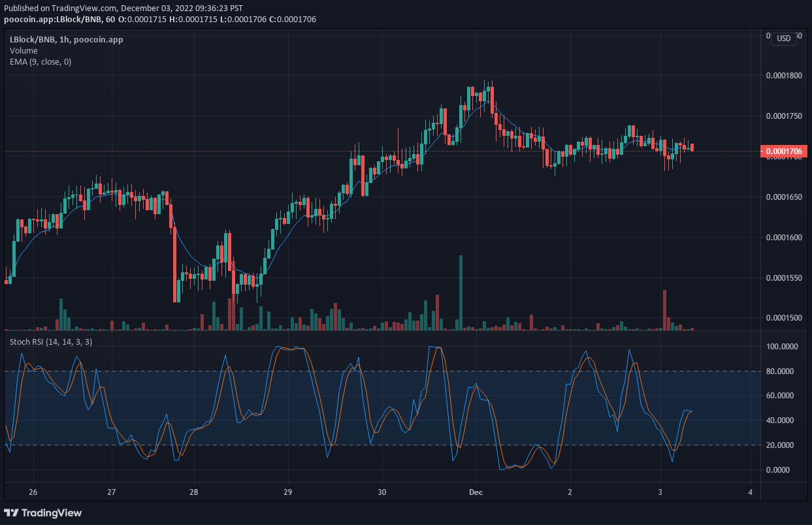Click the 0.0001500 price axis label

[784, 318]
